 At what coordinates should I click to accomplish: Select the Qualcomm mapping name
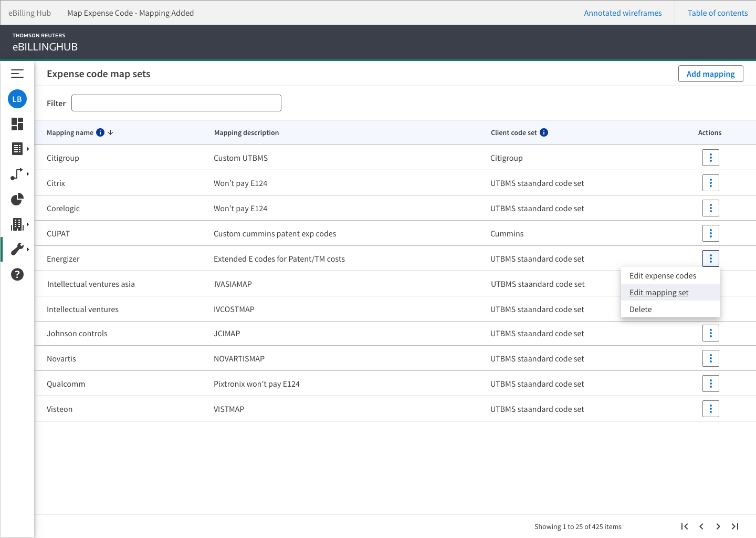(x=66, y=384)
